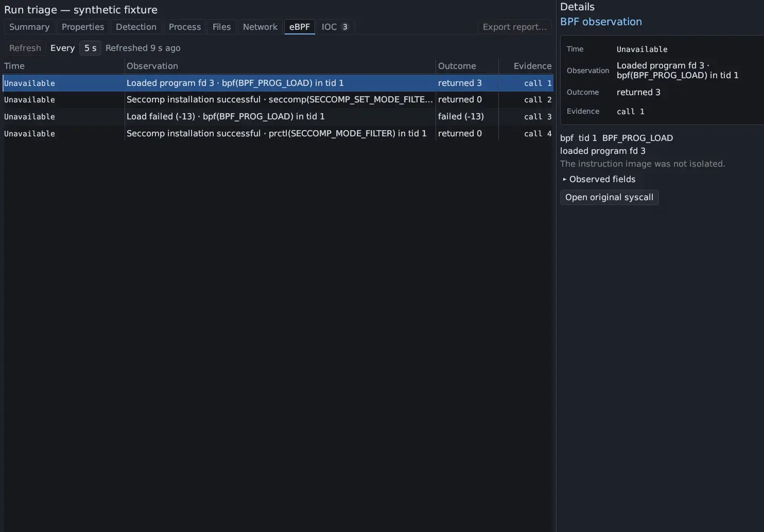Select the Load failed (-13) row
Screen dimensions: 764x532
point(278,117)
